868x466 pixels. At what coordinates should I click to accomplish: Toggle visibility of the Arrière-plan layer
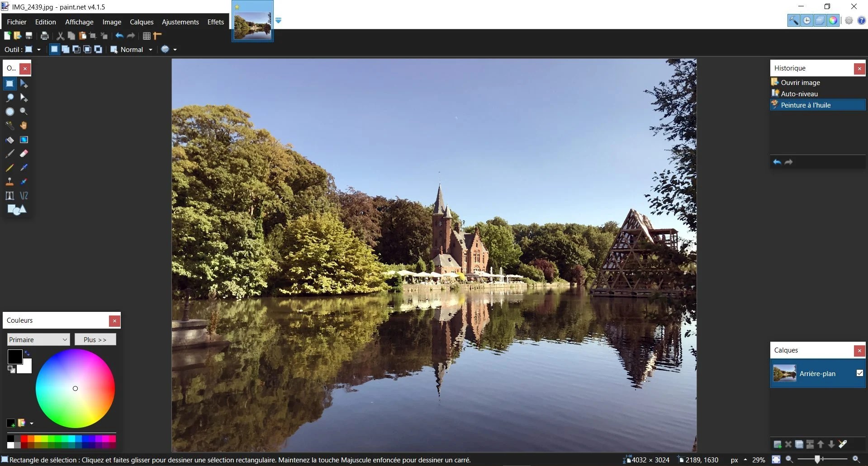point(859,373)
